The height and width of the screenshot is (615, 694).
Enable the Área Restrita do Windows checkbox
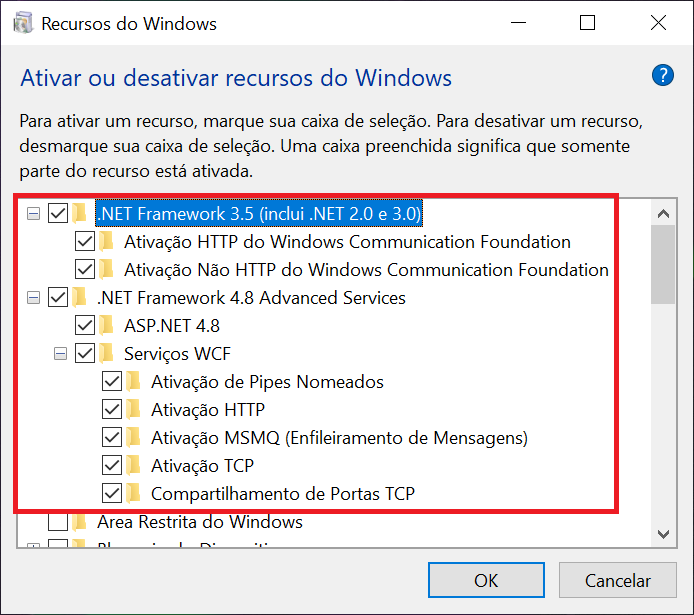point(58,521)
